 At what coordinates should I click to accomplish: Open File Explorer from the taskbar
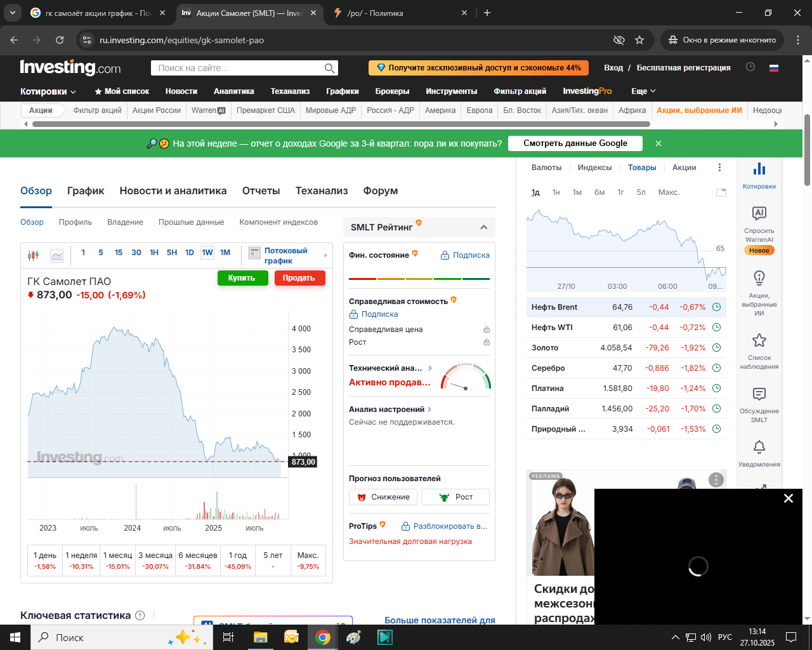(260, 637)
